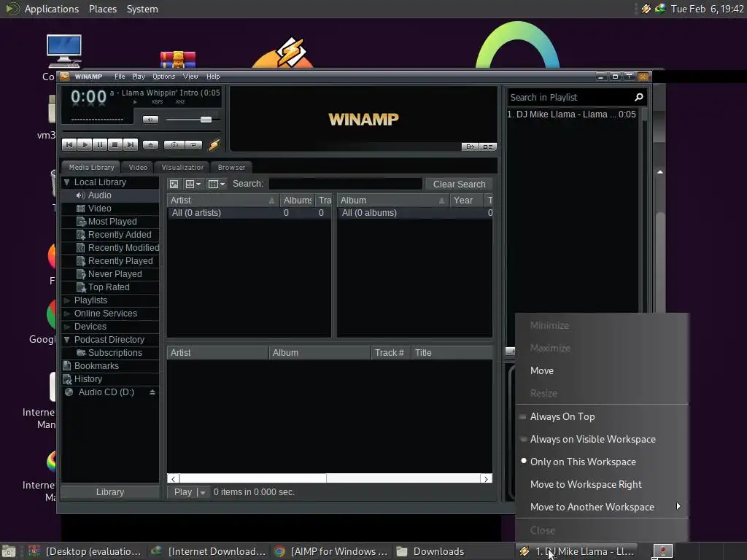Open Winamp Options menu
This screenshot has width=747, height=560.
coord(163,76)
